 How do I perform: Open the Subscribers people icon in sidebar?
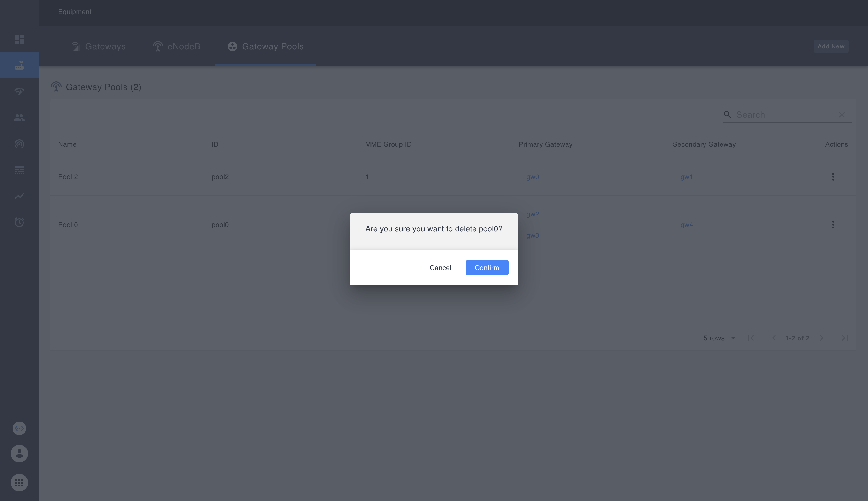click(19, 118)
